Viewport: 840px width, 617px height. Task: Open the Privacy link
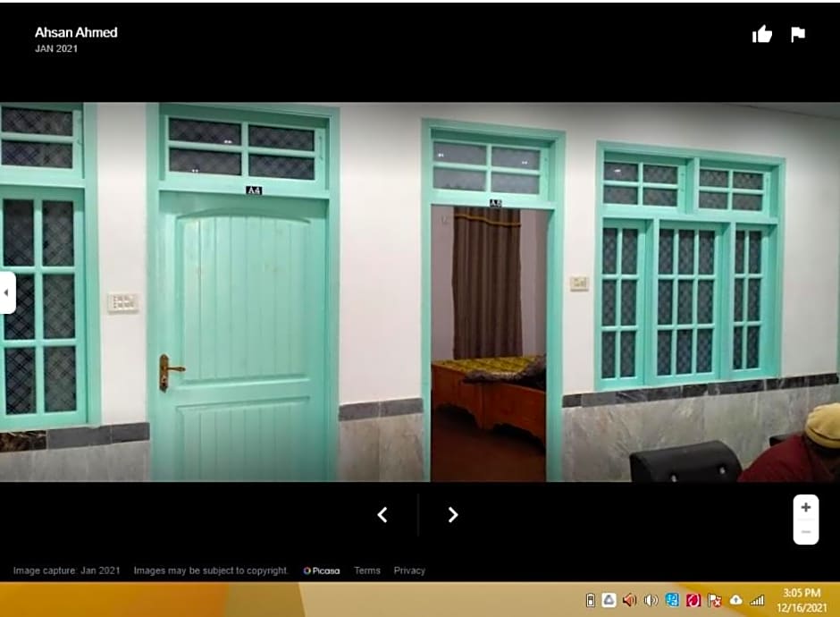[409, 571]
